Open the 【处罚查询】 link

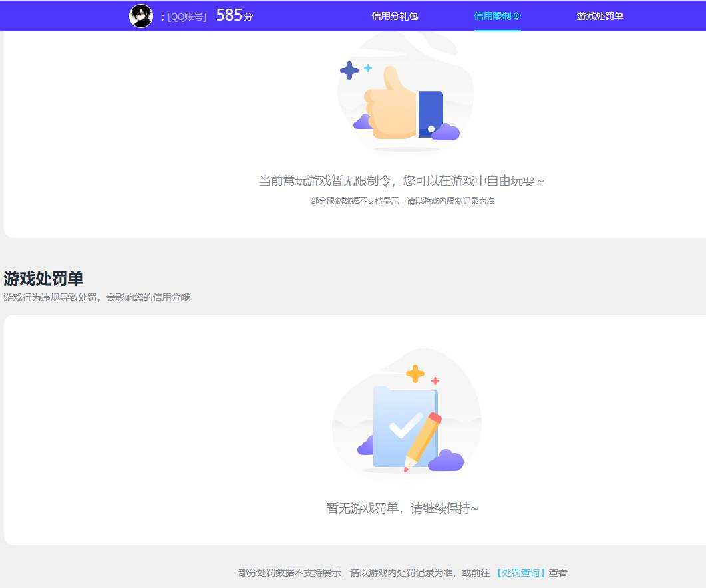pos(521,573)
